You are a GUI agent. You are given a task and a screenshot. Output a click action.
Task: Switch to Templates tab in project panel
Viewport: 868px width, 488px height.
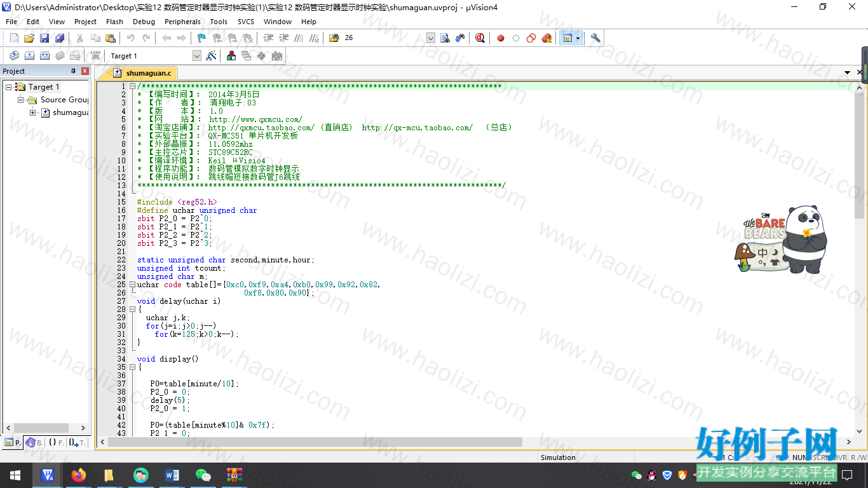pos(78,442)
